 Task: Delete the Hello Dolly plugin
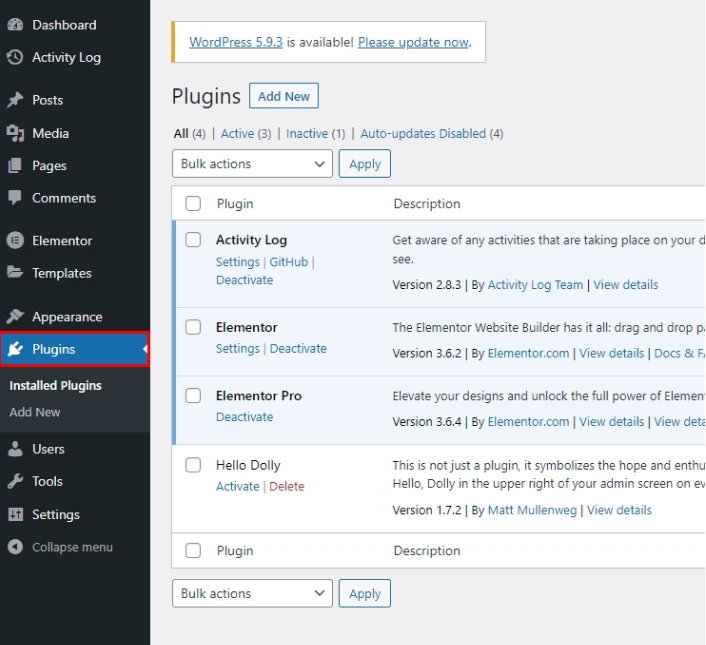[x=287, y=486]
